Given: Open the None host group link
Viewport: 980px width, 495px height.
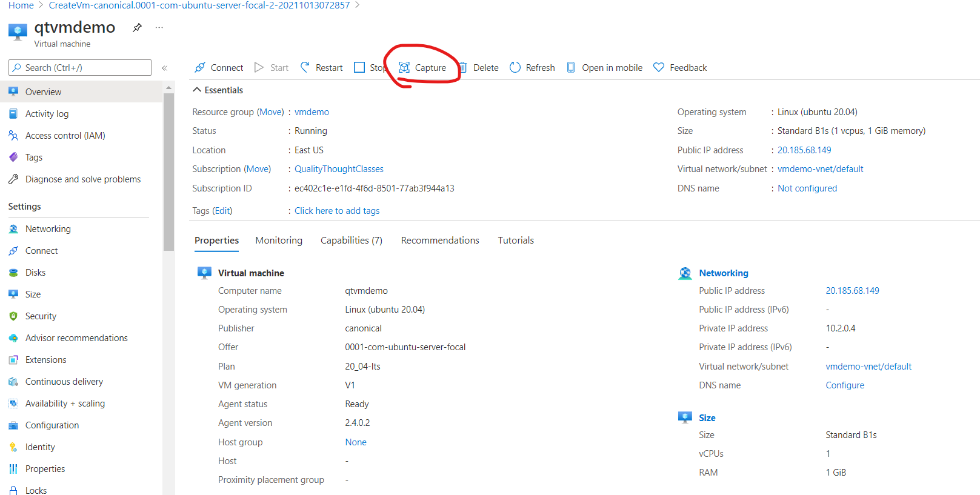Looking at the screenshot, I should click(x=356, y=442).
